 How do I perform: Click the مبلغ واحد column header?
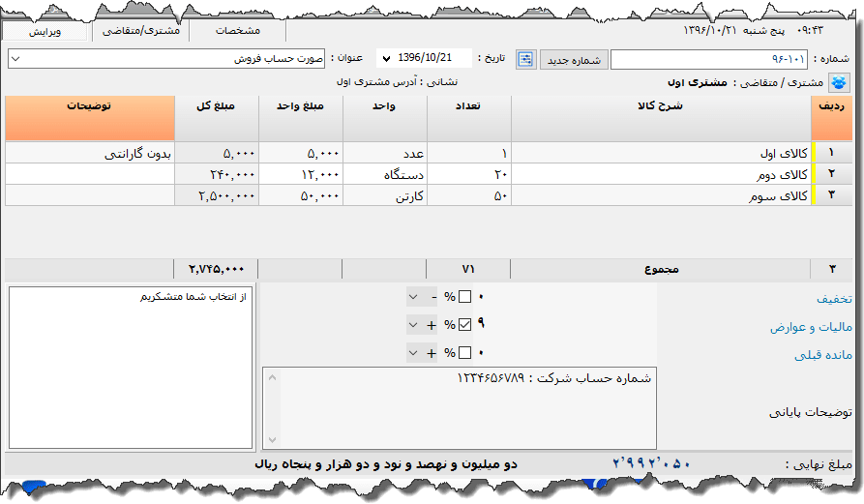(x=301, y=118)
